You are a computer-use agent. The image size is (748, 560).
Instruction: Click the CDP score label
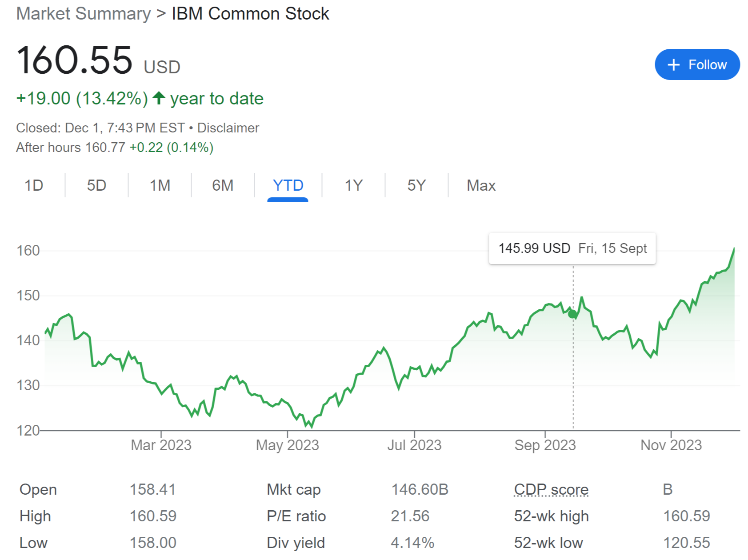click(551, 489)
